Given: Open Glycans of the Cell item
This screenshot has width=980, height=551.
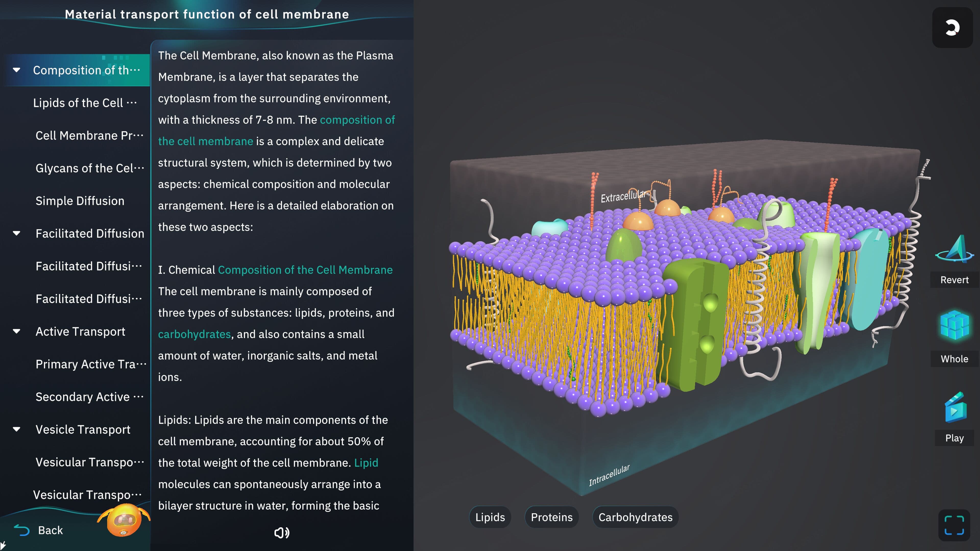Looking at the screenshot, I should click(89, 168).
